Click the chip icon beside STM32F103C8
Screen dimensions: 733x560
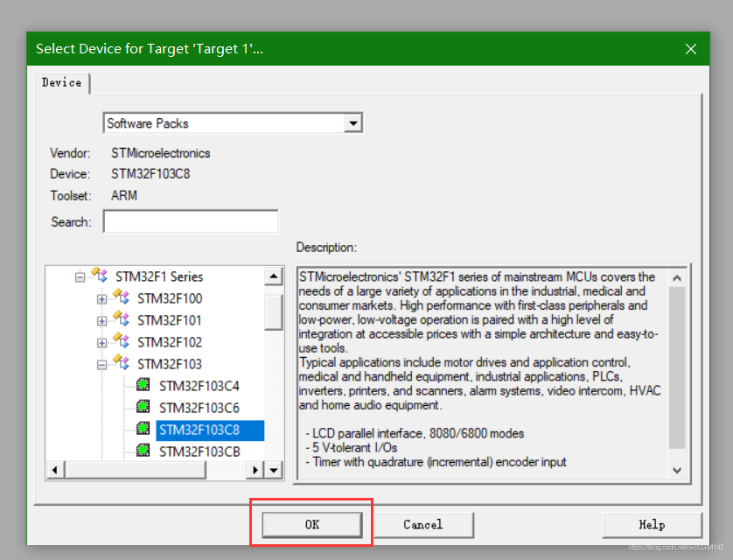[x=143, y=428]
